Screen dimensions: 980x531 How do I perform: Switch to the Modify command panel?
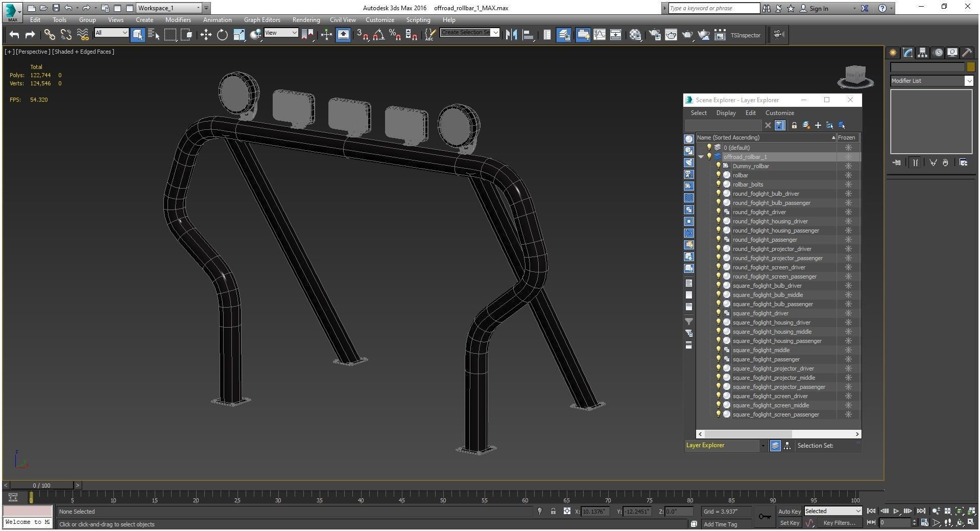tap(907, 53)
